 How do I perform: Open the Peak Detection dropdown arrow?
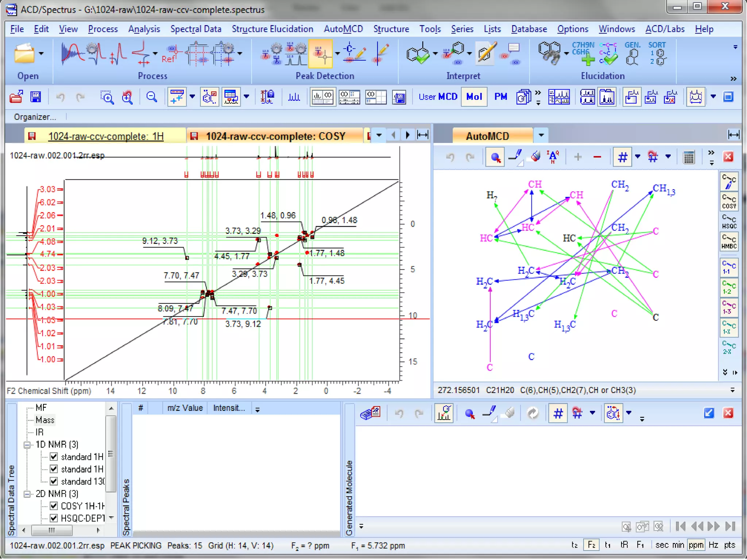[337, 54]
